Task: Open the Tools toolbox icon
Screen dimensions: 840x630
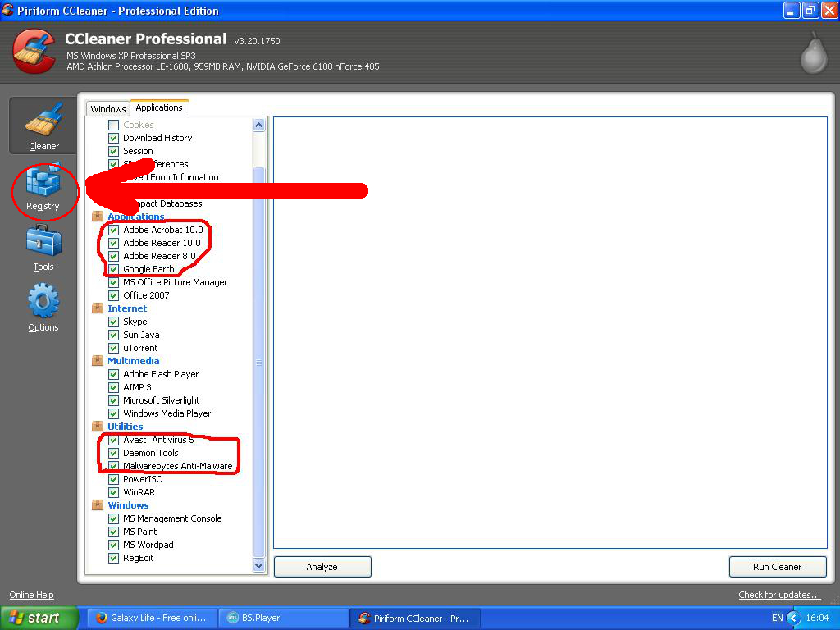Action: [x=43, y=240]
